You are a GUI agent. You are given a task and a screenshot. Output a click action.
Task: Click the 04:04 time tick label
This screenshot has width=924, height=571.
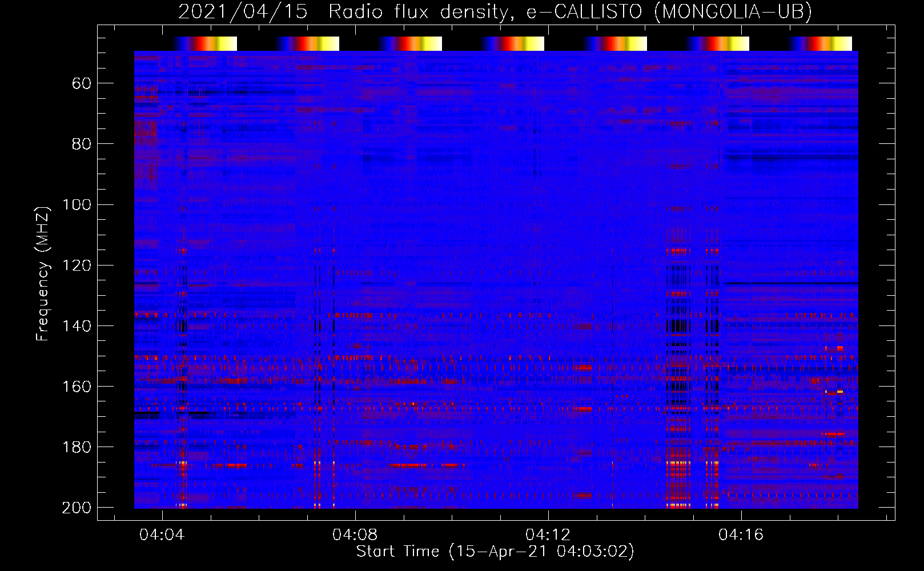point(162,535)
